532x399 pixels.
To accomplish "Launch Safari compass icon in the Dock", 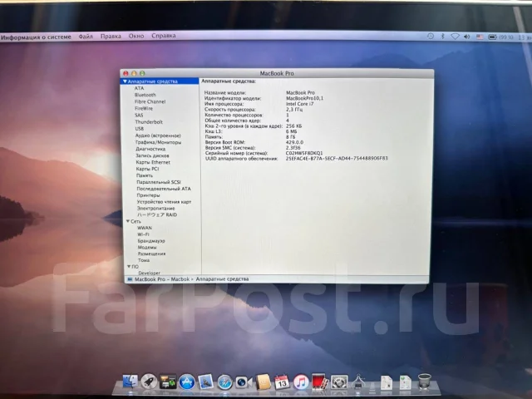I will [224, 382].
